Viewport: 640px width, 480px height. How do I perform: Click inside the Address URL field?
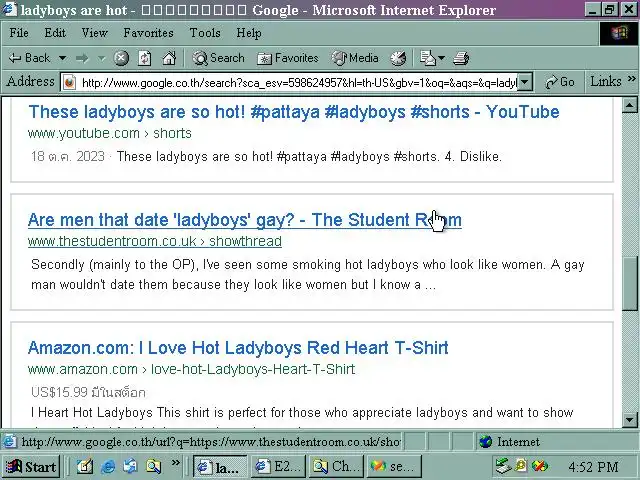click(299, 83)
